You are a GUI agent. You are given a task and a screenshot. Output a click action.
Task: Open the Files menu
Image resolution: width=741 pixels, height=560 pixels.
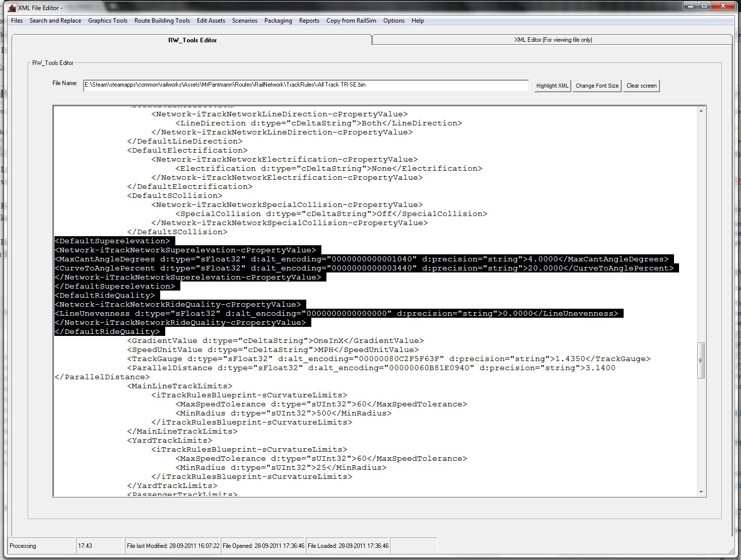tap(17, 21)
